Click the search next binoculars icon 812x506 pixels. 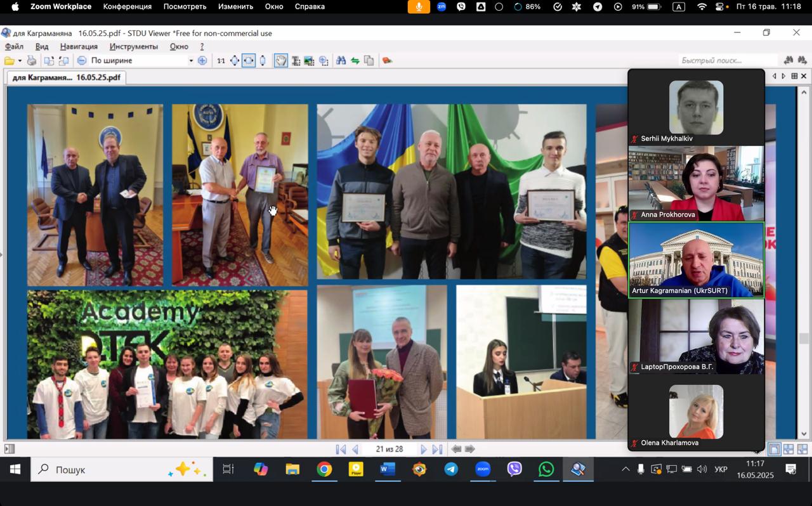[802, 60]
